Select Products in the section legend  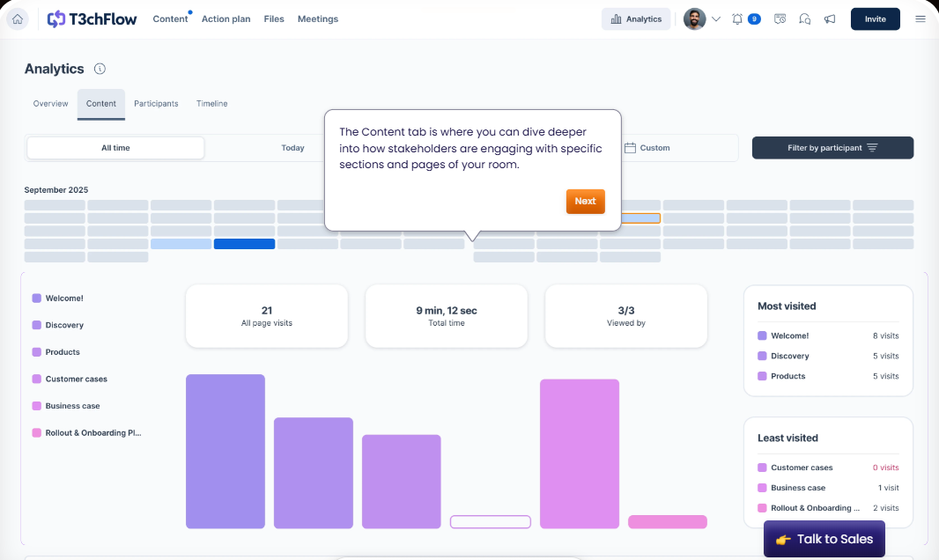click(56, 352)
